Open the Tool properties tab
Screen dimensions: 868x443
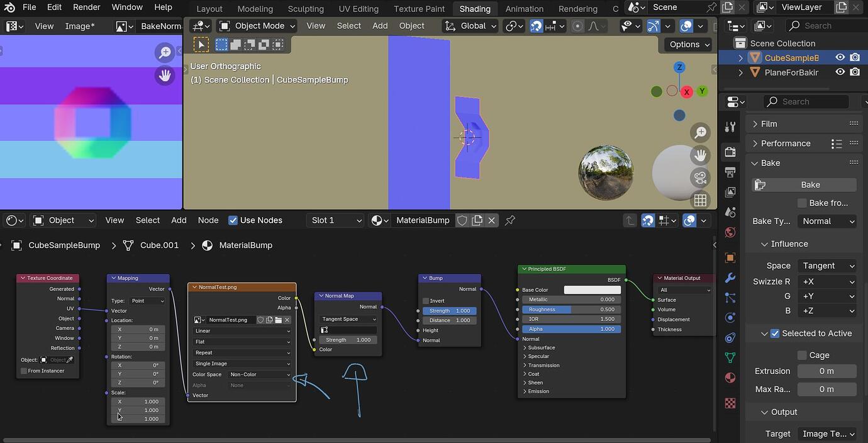click(730, 127)
